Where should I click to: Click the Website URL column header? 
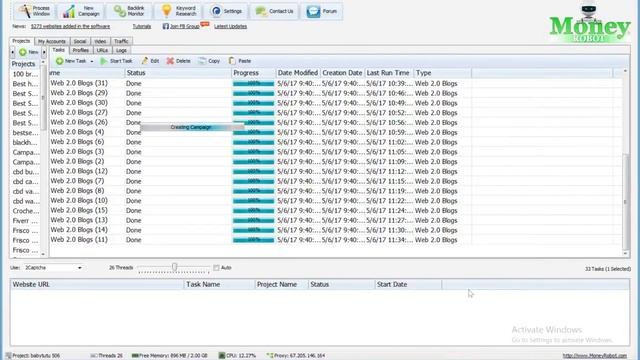[97, 284]
